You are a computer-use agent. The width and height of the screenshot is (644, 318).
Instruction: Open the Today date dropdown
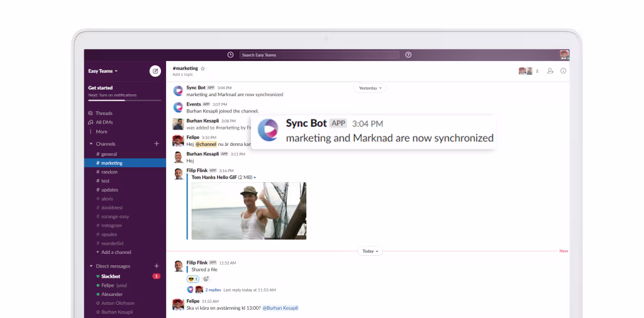(370, 251)
